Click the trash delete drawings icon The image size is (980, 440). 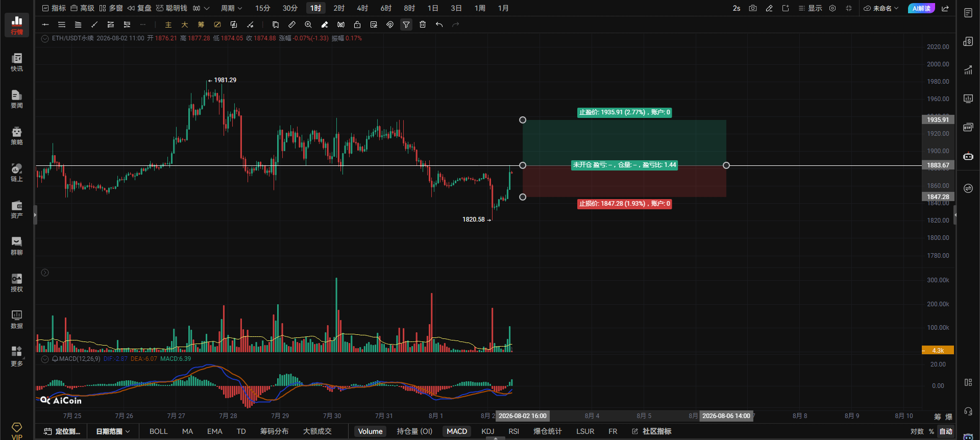pos(423,25)
